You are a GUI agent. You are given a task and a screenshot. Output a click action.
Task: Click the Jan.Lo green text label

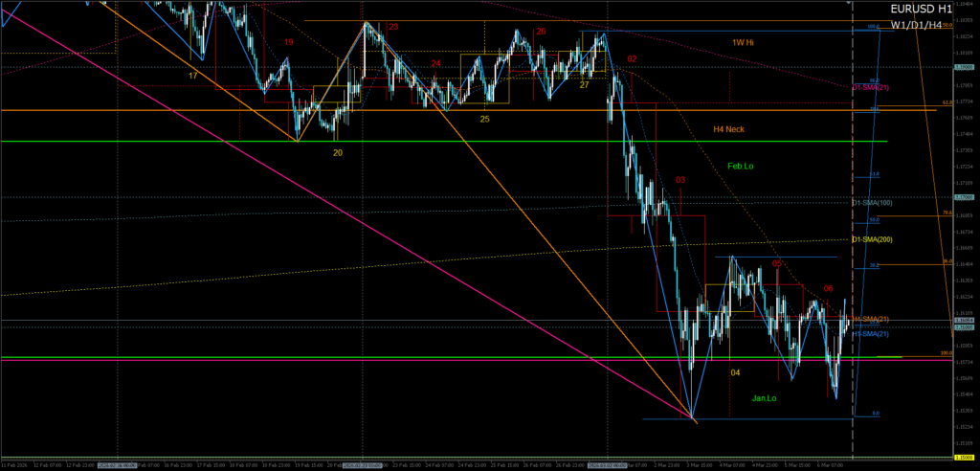(x=763, y=397)
